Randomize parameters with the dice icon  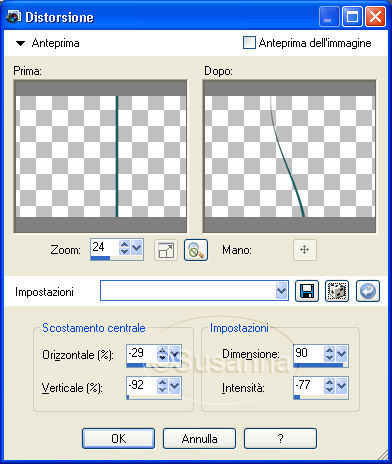[x=337, y=291]
